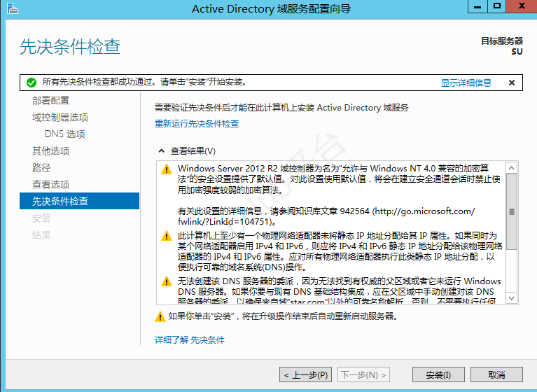Click the 重新运行先决条件检查 link

click(197, 124)
